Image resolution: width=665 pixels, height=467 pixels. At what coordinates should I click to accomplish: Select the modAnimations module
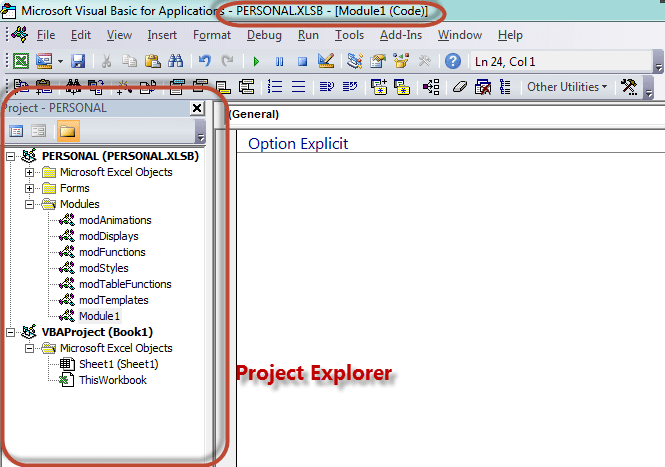click(x=115, y=220)
